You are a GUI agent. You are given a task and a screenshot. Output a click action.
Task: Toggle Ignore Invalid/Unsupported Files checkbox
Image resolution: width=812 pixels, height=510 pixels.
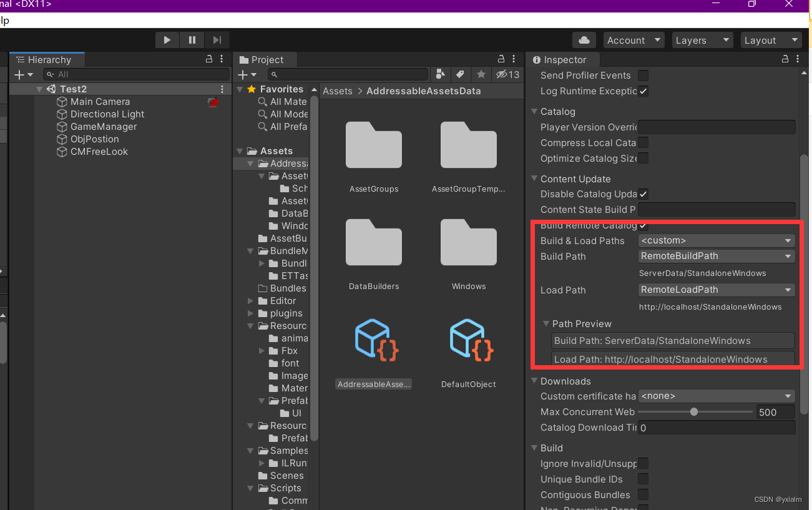pos(643,464)
